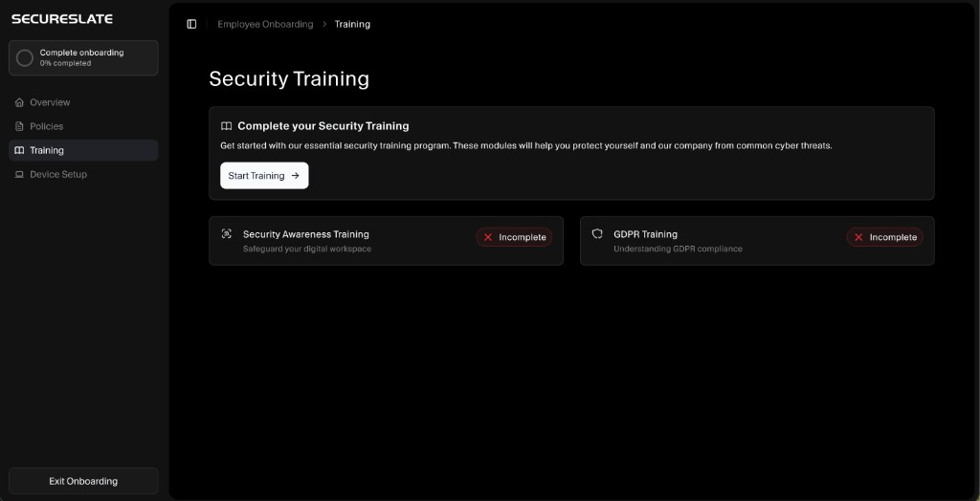Go to Policies section
The height and width of the screenshot is (501, 980).
[x=83, y=126]
